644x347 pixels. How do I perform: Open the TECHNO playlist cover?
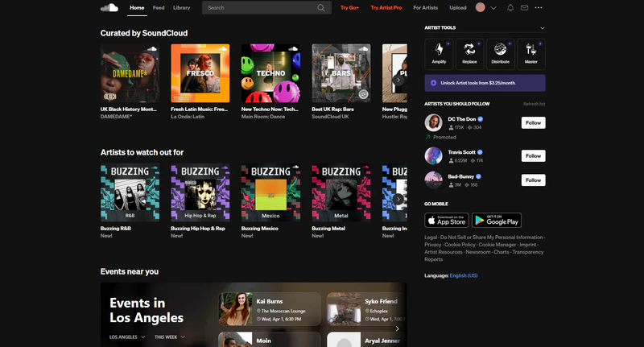pos(270,73)
